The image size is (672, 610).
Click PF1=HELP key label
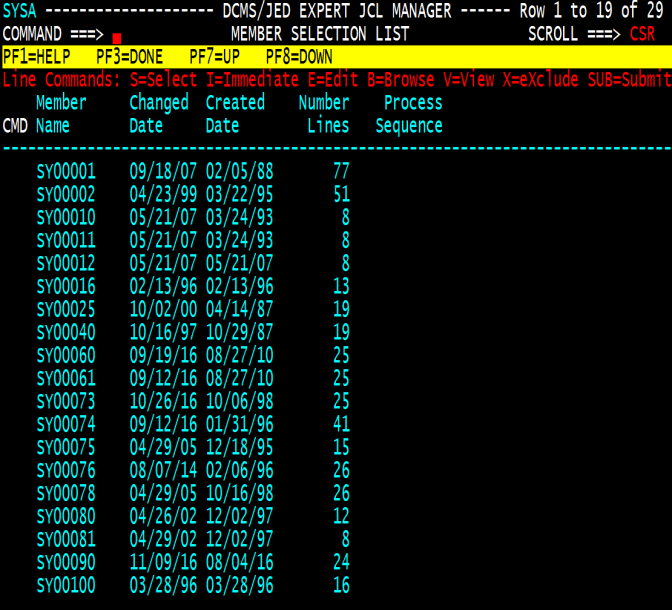tap(36, 57)
